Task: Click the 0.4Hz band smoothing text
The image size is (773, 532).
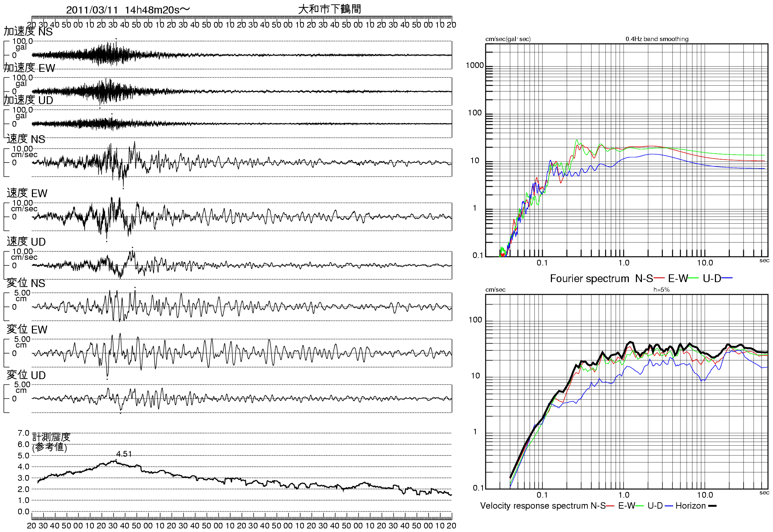Action: [x=657, y=39]
